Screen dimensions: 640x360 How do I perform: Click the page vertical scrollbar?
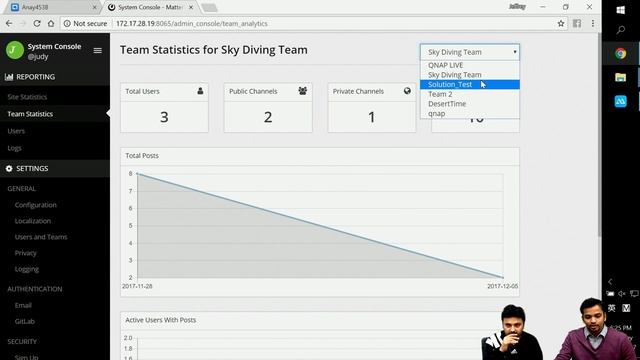[599, 135]
